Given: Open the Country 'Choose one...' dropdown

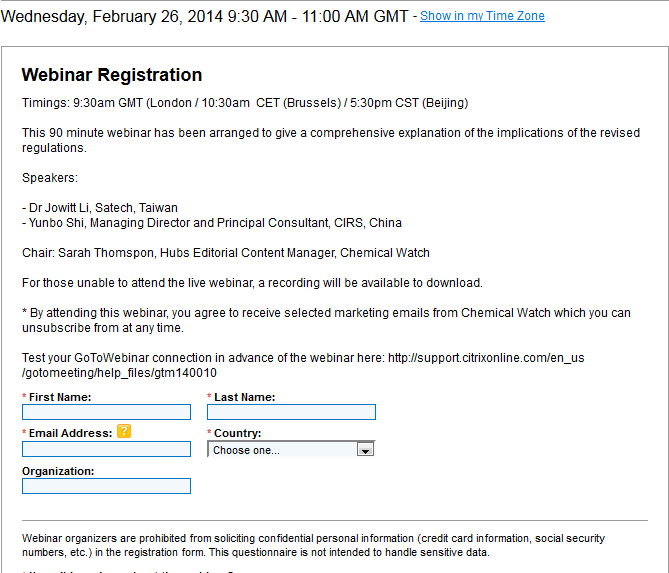Looking at the screenshot, I should [x=283, y=450].
